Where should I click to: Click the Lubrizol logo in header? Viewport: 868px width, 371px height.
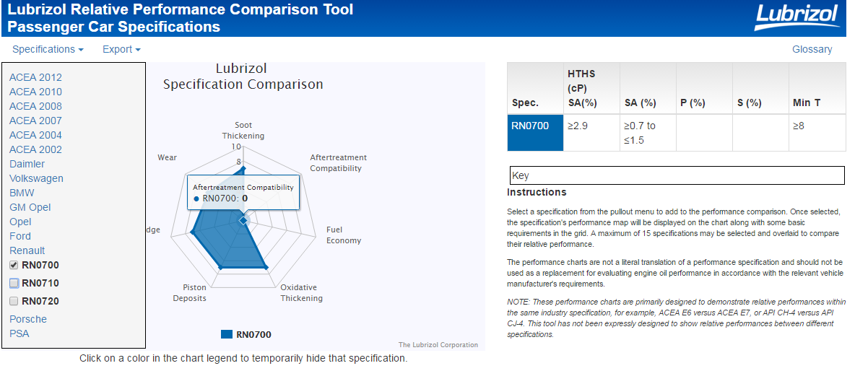(796, 17)
